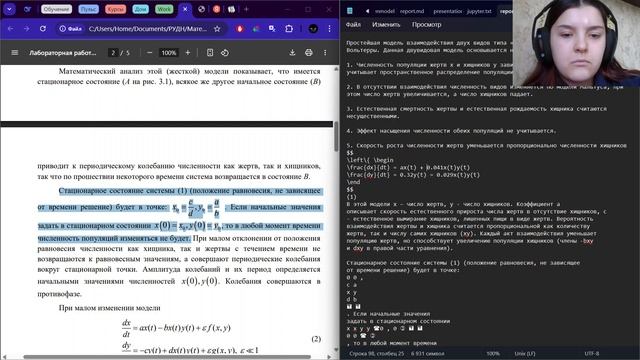This screenshot has width=640, height=360.
Task: Open the translate extension icon
Action: click(272, 29)
